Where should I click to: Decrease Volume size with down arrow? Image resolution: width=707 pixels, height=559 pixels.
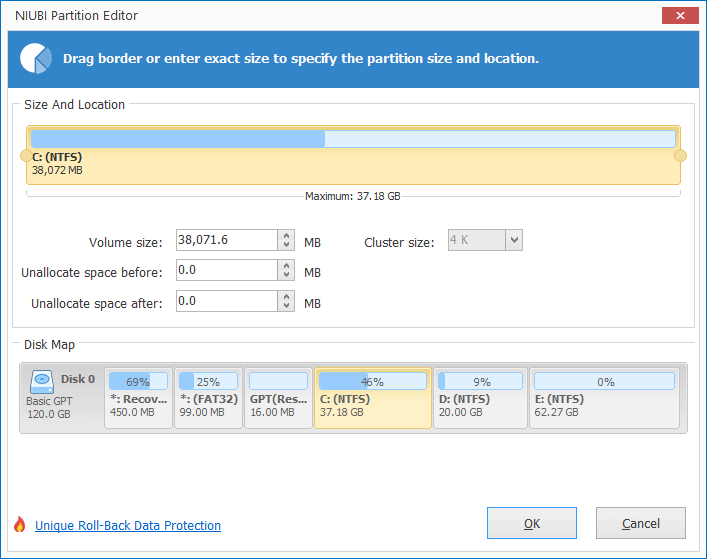click(286, 245)
